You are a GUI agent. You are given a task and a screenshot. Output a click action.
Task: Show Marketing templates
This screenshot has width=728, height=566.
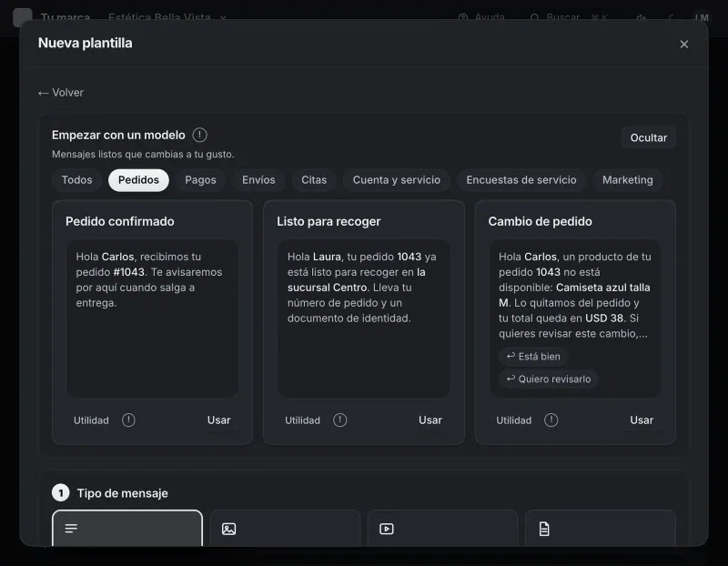tap(628, 179)
